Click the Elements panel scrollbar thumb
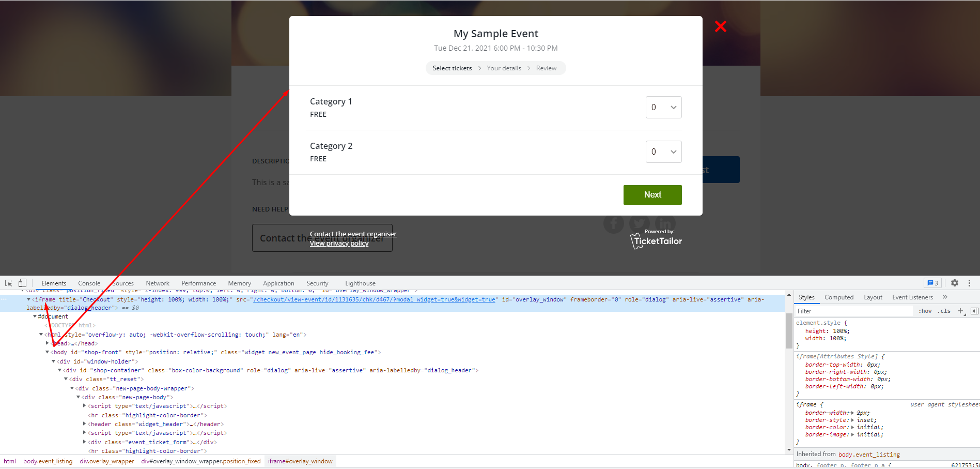 tap(789, 331)
